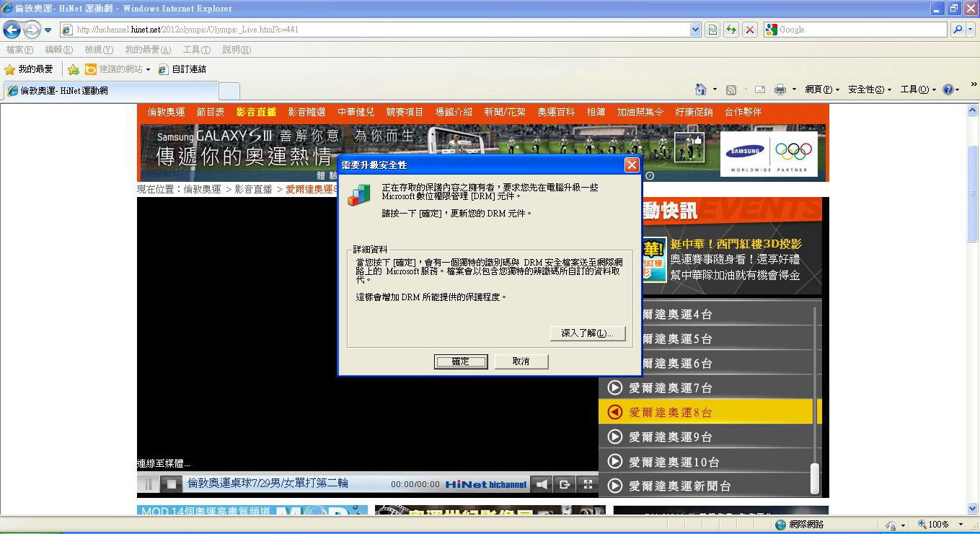Click the highlighted 愛爾達奧運8台 channel icon

615,412
